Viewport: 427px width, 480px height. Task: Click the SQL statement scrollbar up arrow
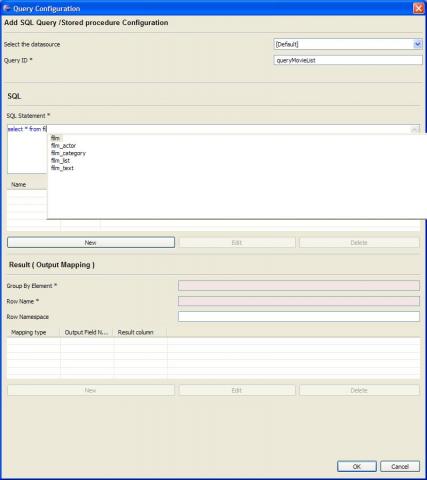click(415, 130)
